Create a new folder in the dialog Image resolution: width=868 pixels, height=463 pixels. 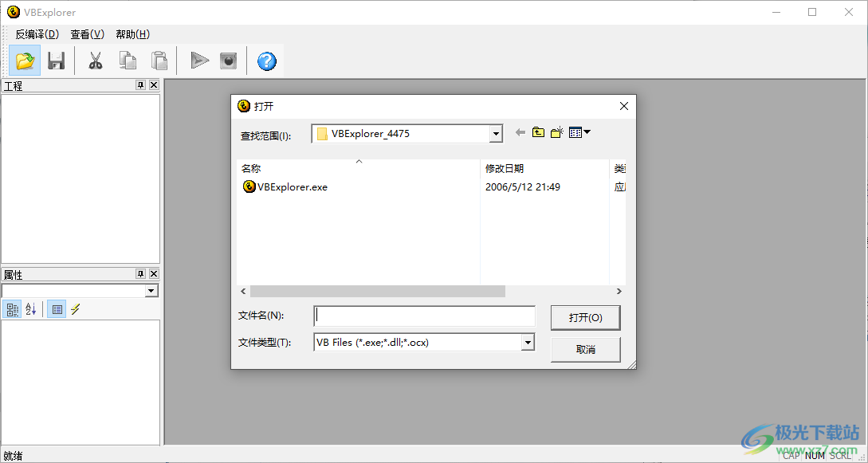pyautogui.click(x=557, y=133)
